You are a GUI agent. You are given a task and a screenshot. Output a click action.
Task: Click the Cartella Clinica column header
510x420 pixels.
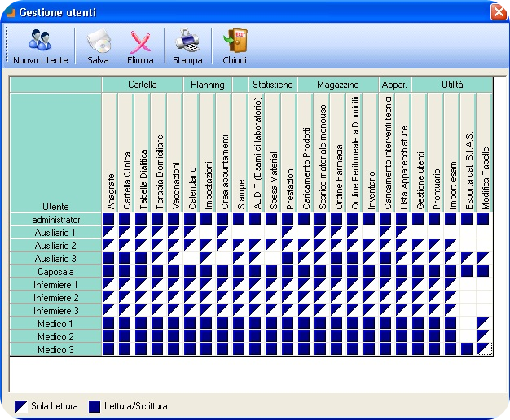pos(126,152)
